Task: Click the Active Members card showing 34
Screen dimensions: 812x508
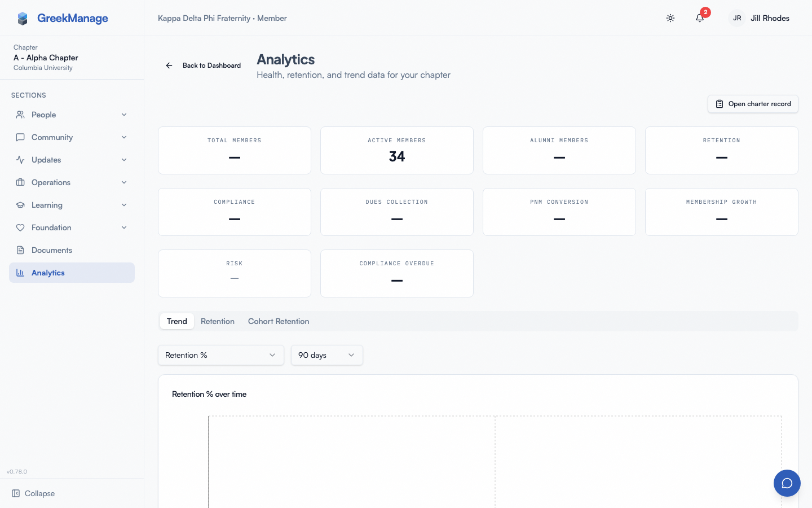Action: (397, 150)
